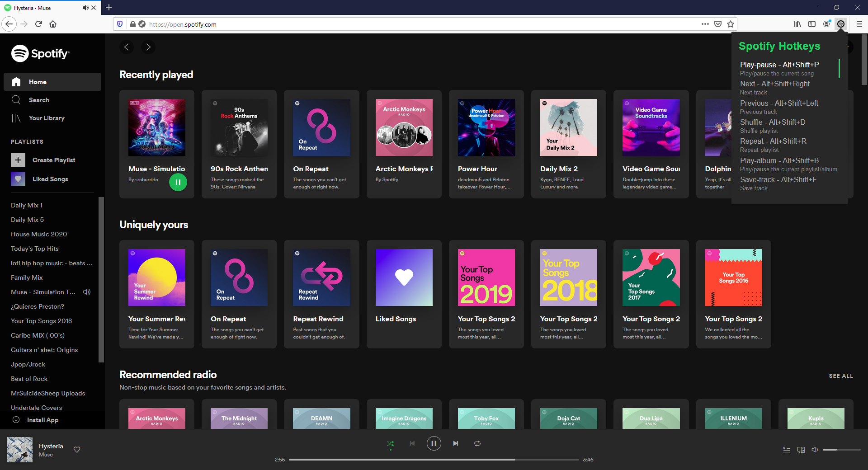Seek within the song progress bar
Image resolution: width=868 pixels, height=470 pixels.
434,460
